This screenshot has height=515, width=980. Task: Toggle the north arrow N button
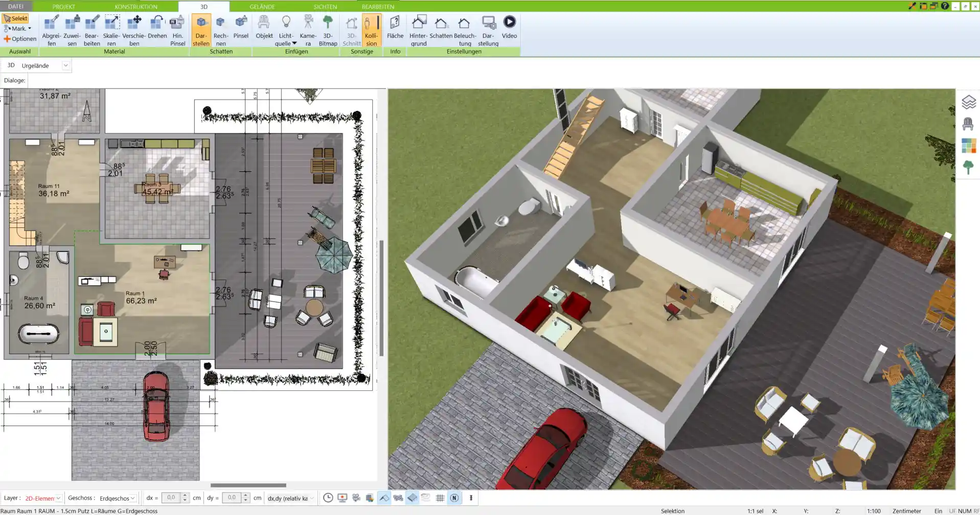coord(454,498)
